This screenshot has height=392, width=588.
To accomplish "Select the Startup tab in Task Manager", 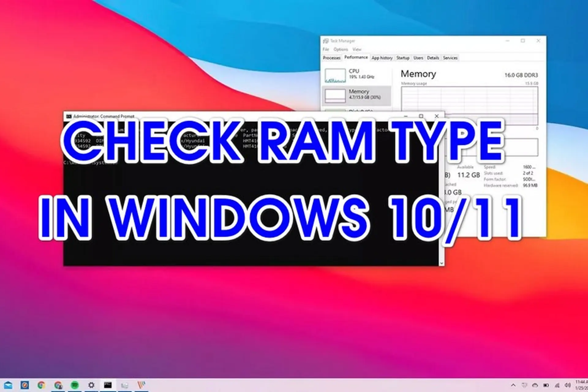I will (403, 58).
